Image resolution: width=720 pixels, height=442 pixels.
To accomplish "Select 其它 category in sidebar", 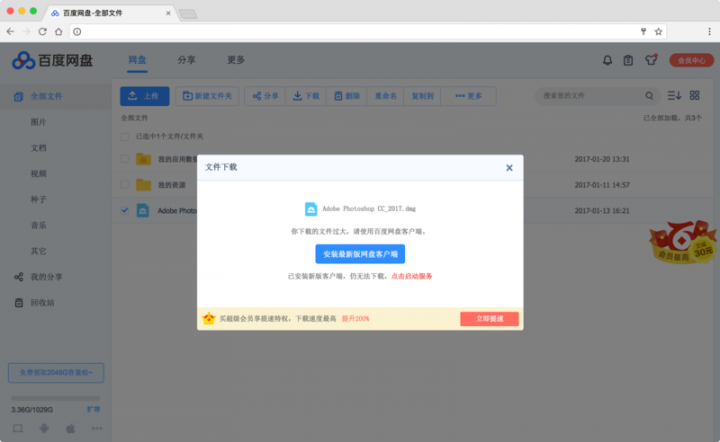I will pos(39,251).
